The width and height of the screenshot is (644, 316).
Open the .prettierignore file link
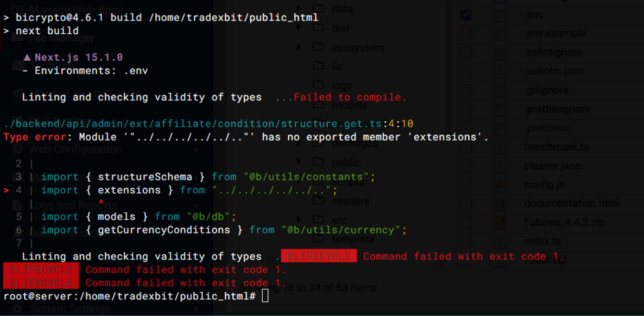(557, 109)
